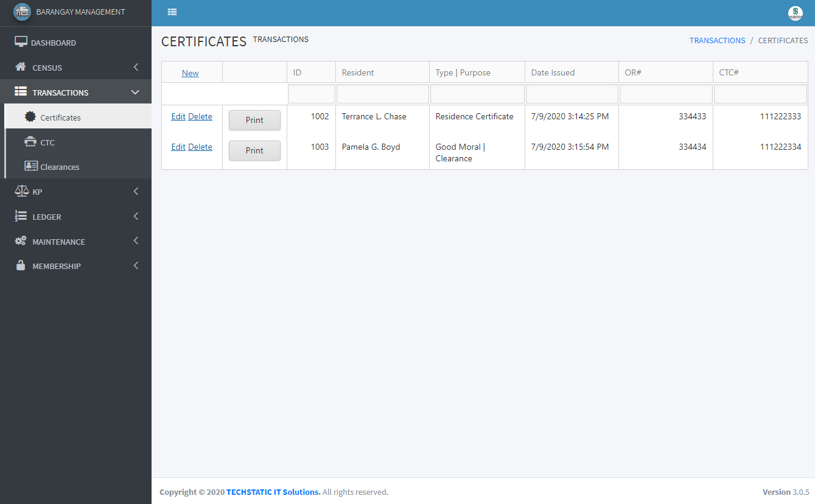Click the CERTIFICATES breadcrumb text
Screen dimensions: 815x504
(783, 40)
